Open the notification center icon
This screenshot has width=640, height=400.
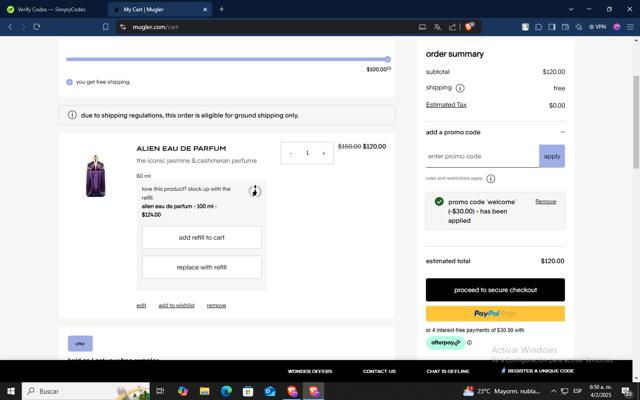pos(627,391)
